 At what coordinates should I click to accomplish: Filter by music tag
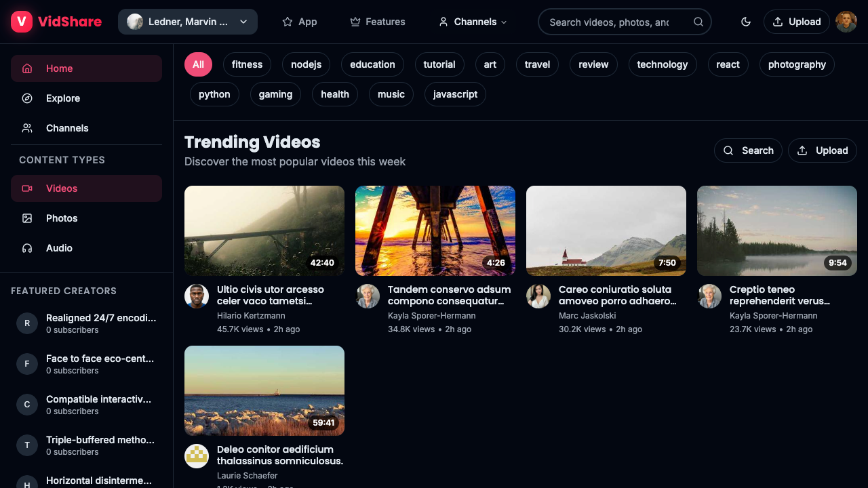coord(391,94)
